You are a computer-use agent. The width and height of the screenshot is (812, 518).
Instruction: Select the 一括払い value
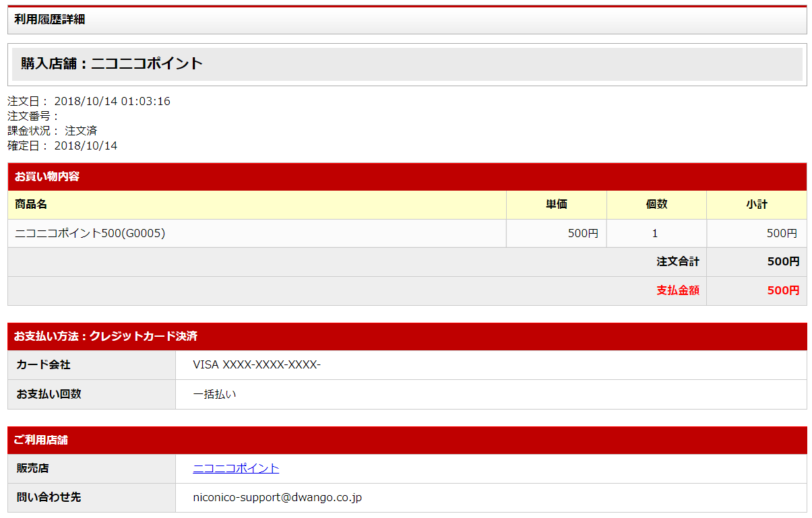(215, 394)
